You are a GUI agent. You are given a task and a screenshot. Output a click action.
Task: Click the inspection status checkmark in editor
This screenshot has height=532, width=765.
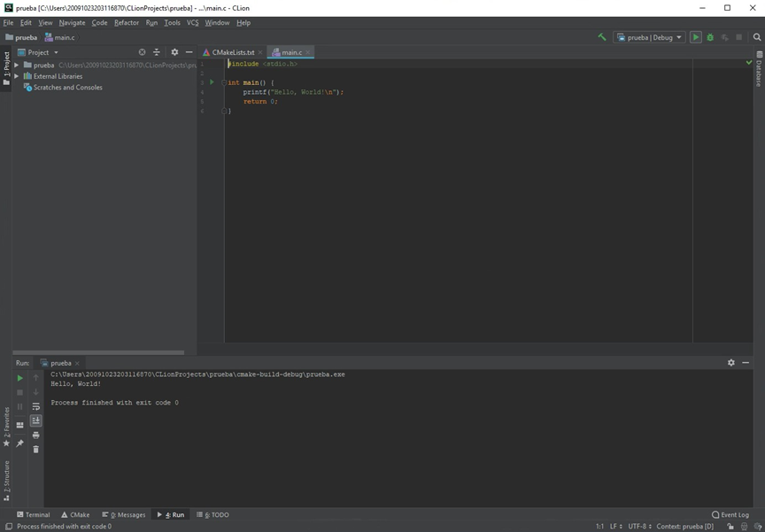coord(749,63)
